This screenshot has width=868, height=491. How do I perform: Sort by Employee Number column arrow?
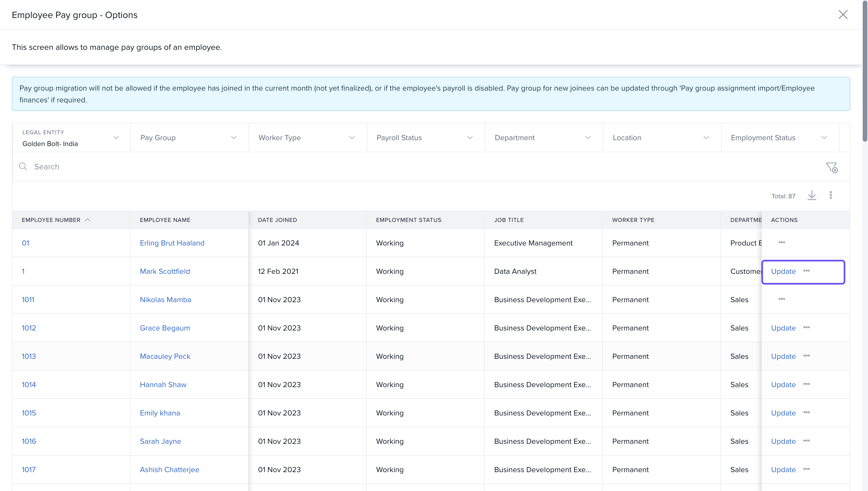(x=88, y=220)
